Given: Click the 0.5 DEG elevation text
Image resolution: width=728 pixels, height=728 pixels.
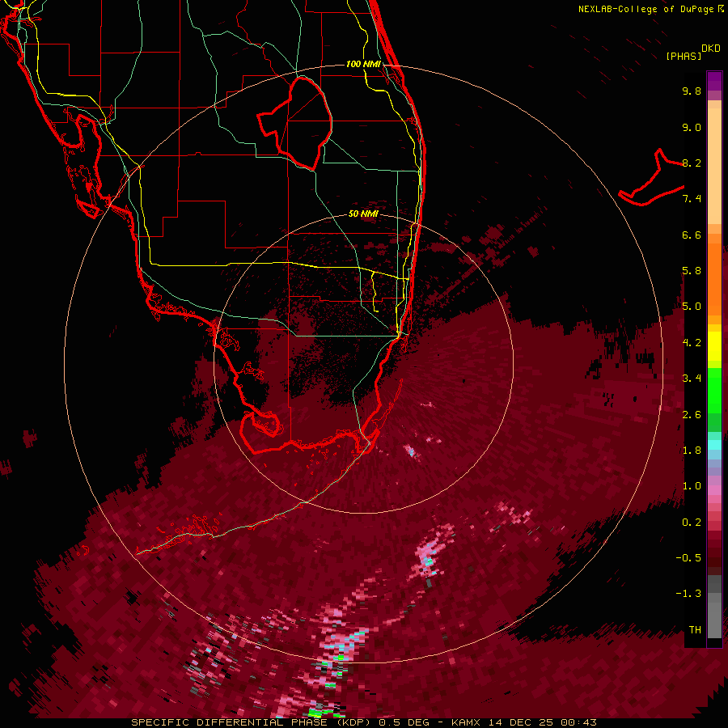Looking at the screenshot, I should pyautogui.click(x=404, y=722).
